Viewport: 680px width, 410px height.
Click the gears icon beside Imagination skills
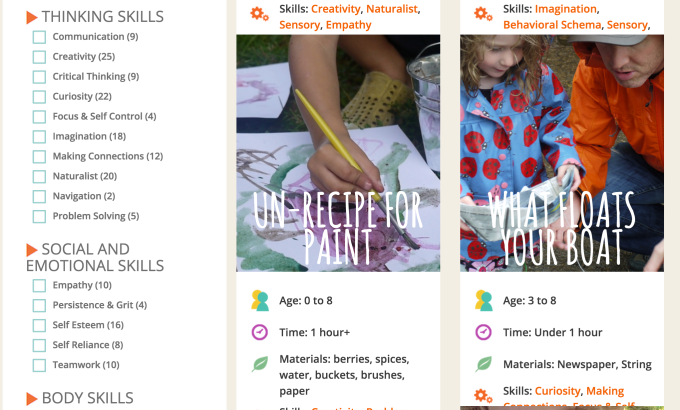483,13
